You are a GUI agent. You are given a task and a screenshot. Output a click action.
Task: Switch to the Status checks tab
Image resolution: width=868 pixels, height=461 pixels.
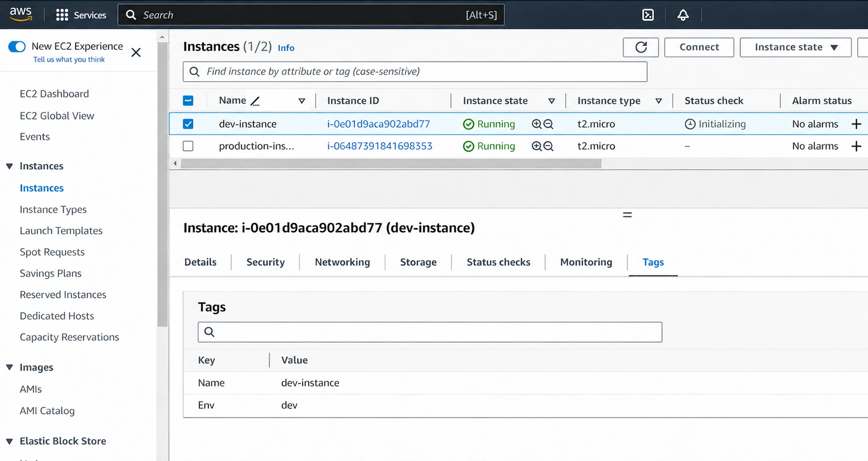pos(498,262)
